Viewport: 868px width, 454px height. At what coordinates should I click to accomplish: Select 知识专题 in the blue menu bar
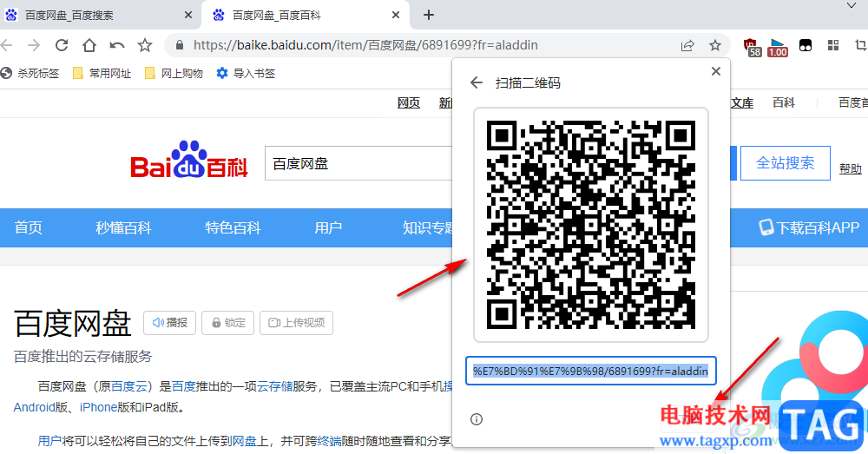click(428, 227)
